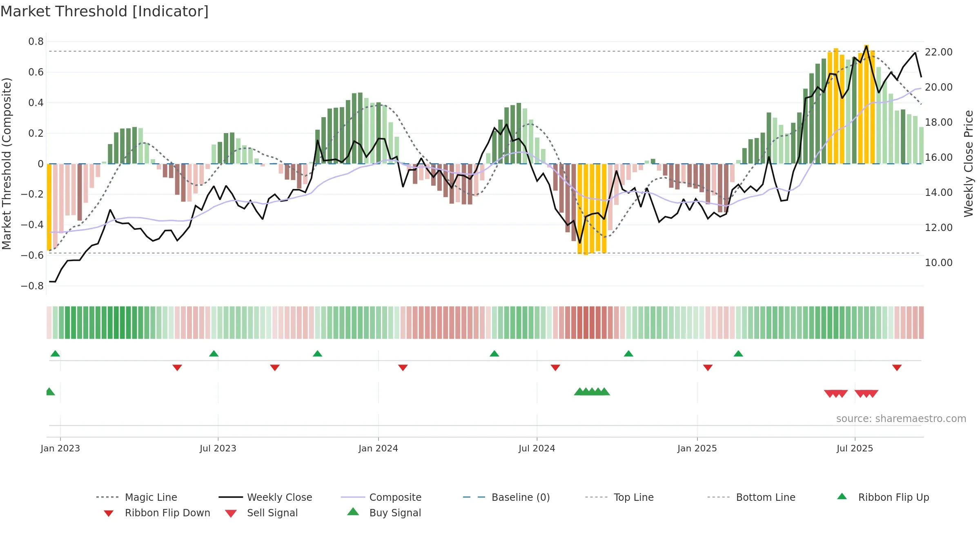
Task: Click the 0.4 left axis tick label
Action: pyautogui.click(x=36, y=103)
